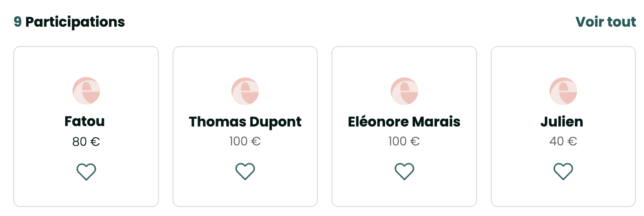Select the Thomas Dupont name label
The image size is (644, 216).
(x=245, y=122)
